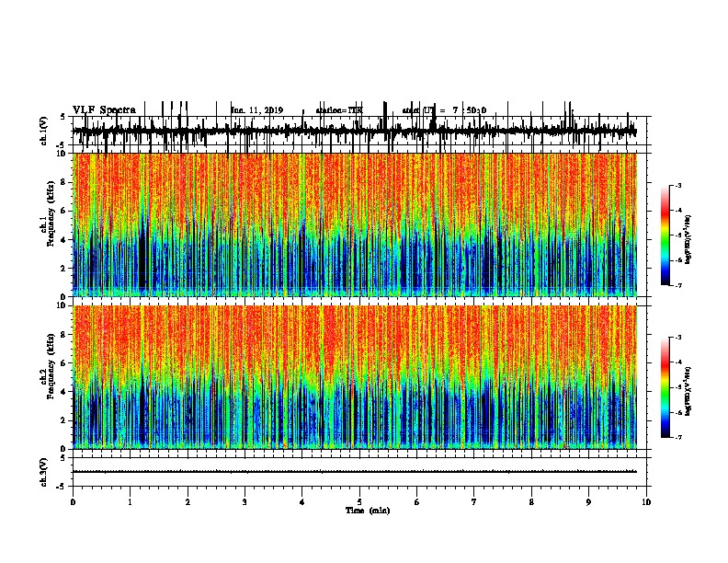Click the '-3' label on ch.2 color bar

[x=677, y=338]
